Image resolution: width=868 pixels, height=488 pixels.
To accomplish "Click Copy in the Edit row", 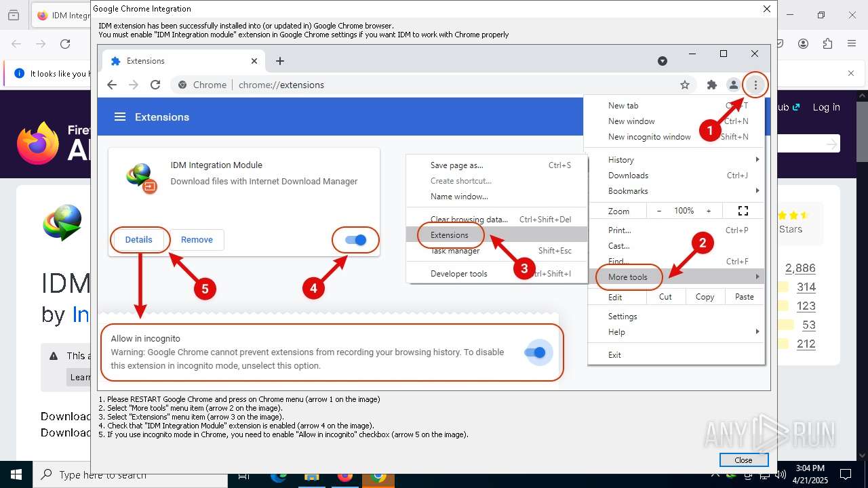I will tap(705, 297).
